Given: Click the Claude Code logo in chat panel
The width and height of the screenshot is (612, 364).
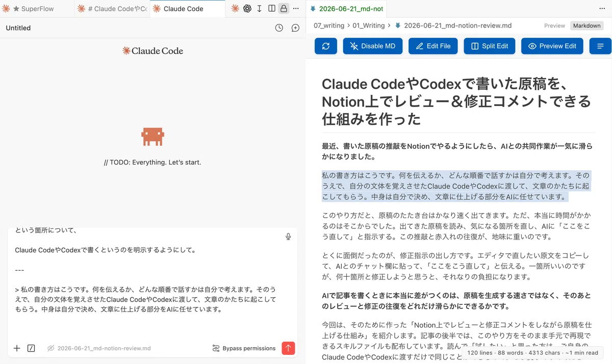Looking at the screenshot, I should 152,51.
